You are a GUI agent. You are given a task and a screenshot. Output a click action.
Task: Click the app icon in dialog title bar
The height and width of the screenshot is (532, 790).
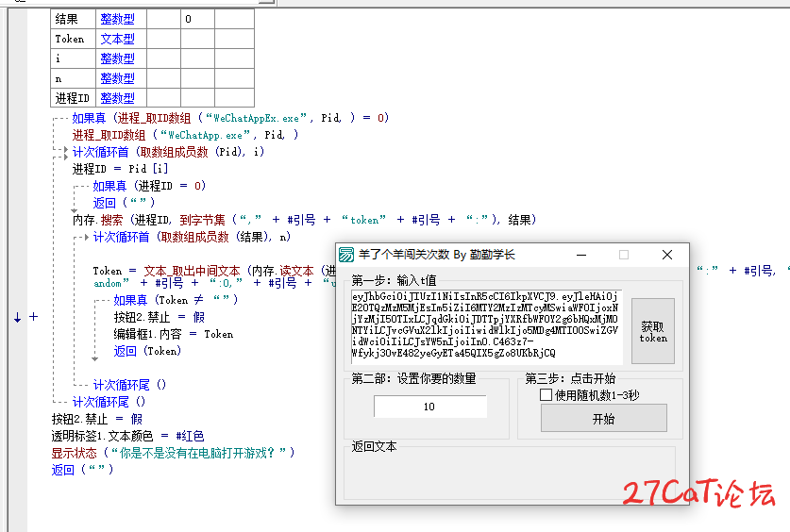[346, 255]
